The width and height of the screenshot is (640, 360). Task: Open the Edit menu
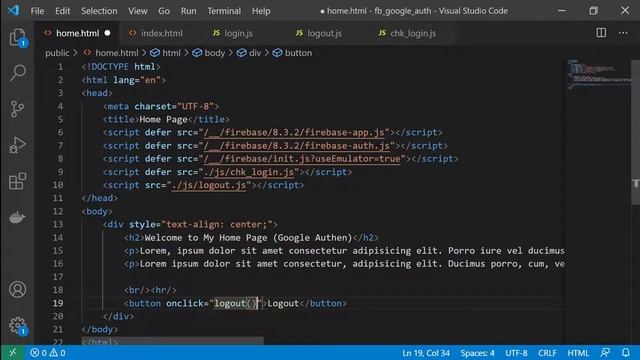62,11
